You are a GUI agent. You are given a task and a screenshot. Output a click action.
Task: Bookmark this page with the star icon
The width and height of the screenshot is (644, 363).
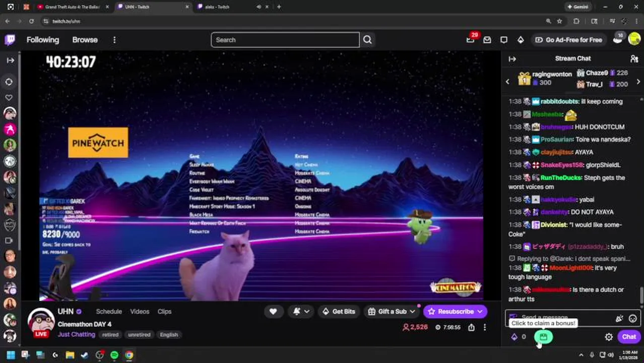coord(560,21)
